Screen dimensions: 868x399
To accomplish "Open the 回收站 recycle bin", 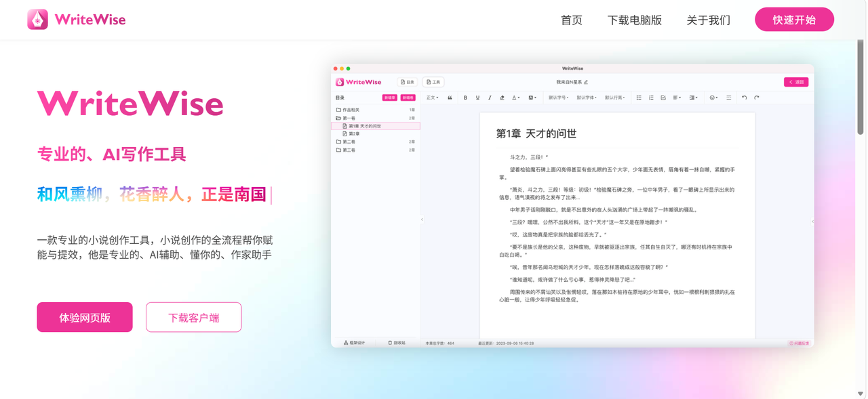I will [x=397, y=343].
